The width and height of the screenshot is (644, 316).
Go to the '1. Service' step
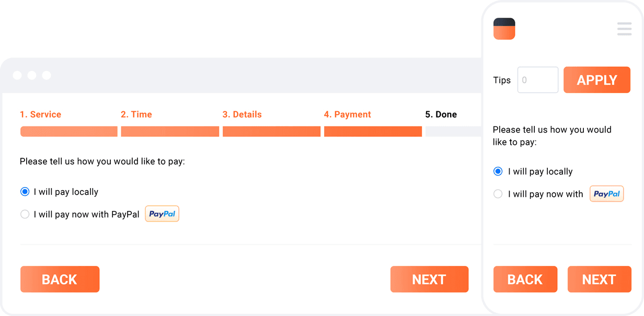click(x=40, y=114)
